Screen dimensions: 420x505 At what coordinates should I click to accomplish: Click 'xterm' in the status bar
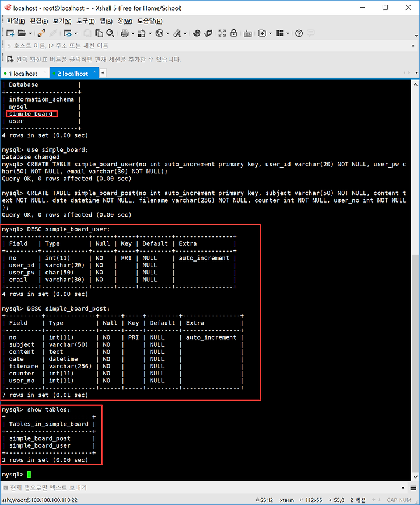click(287, 500)
